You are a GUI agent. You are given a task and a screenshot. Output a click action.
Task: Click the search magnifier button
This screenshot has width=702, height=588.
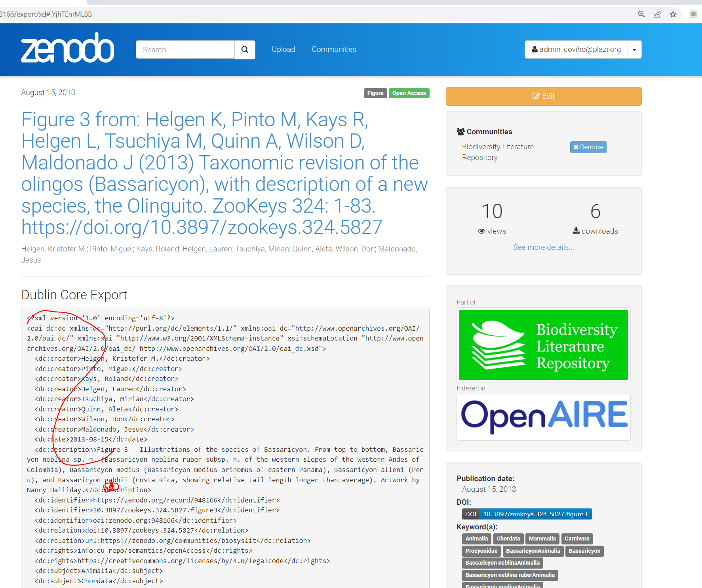click(x=245, y=49)
